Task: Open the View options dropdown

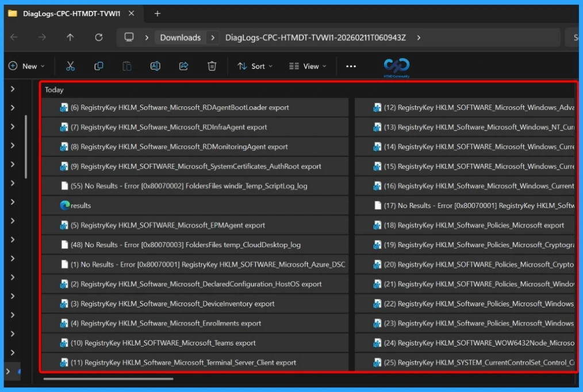Action: 308,66
